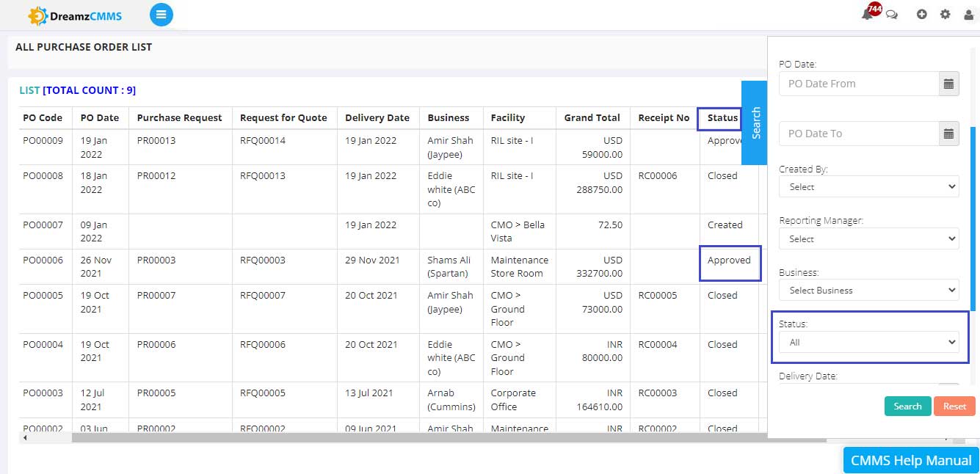The image size is (980, 474).
Task: Open the Status dropdown showing All
Action: pyautogui.click(x=869, y=342)
